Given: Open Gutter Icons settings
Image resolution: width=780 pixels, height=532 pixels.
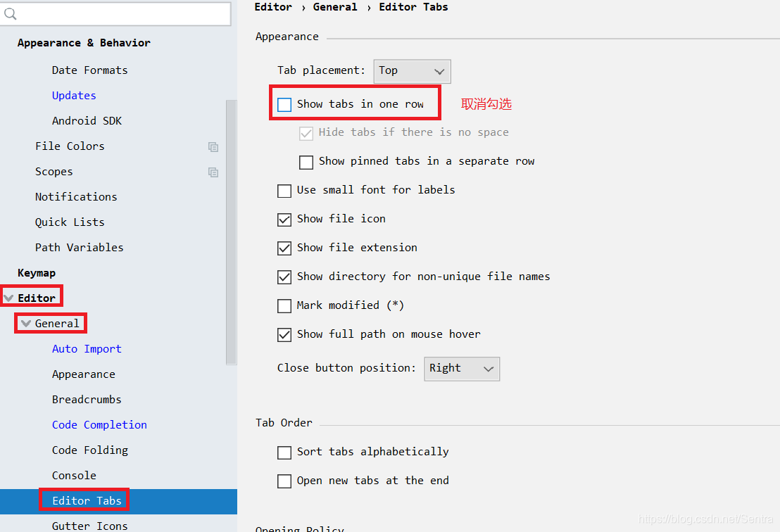Looking at the screenshot, I should [x=89, y=526].
